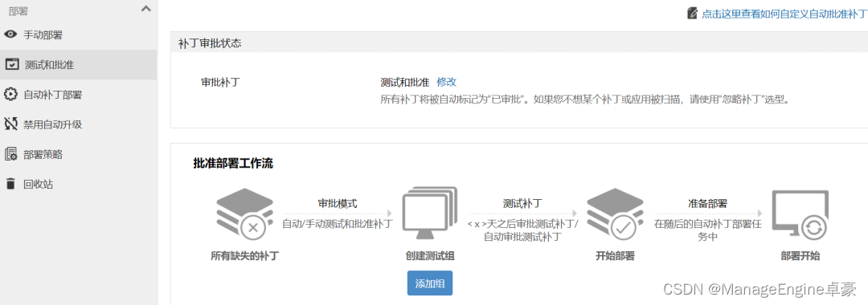The image size is (868, 305).
Task: Click the 部署开始 monitor refresh icon
Action: [800, 215]
